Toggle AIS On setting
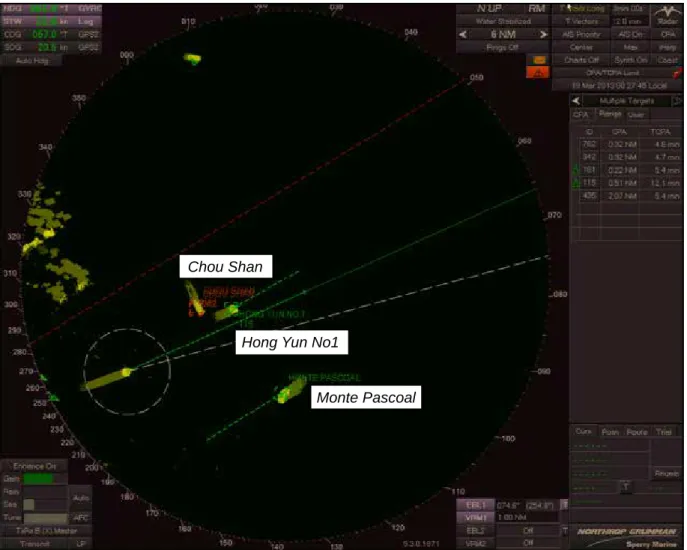Image resolution: width=687 pixels, height=550 pixels. point(630,34)
